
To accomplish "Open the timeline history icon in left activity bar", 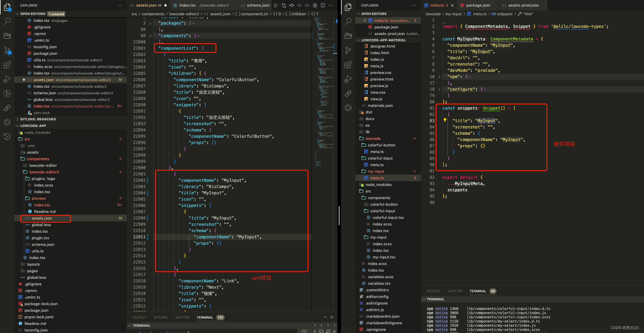I will 7,137.
